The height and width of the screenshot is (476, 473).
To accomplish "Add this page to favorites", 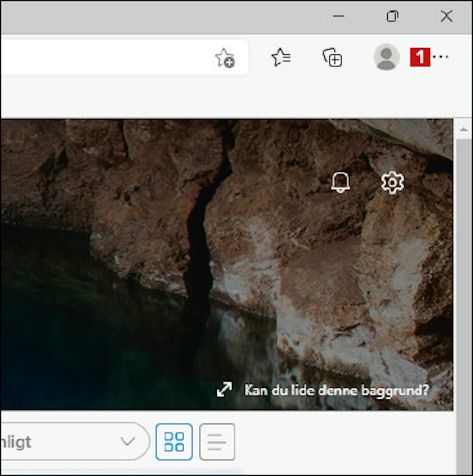I will coord(225,58).
